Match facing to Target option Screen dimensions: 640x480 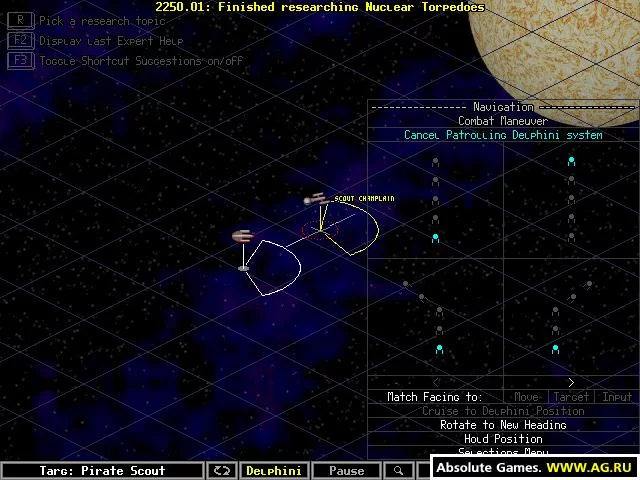point(571,397)
